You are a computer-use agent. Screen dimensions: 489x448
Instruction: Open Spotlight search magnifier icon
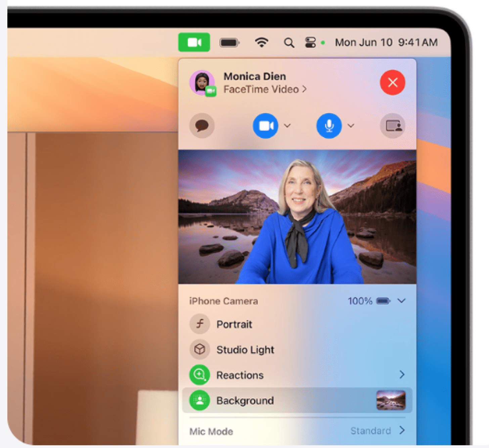(x=289, y=43)
